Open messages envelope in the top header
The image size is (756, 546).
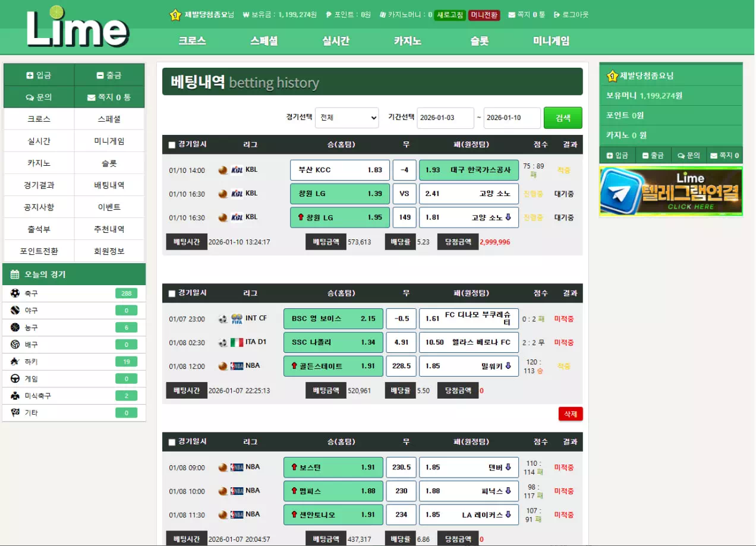(x=512, y=15)
